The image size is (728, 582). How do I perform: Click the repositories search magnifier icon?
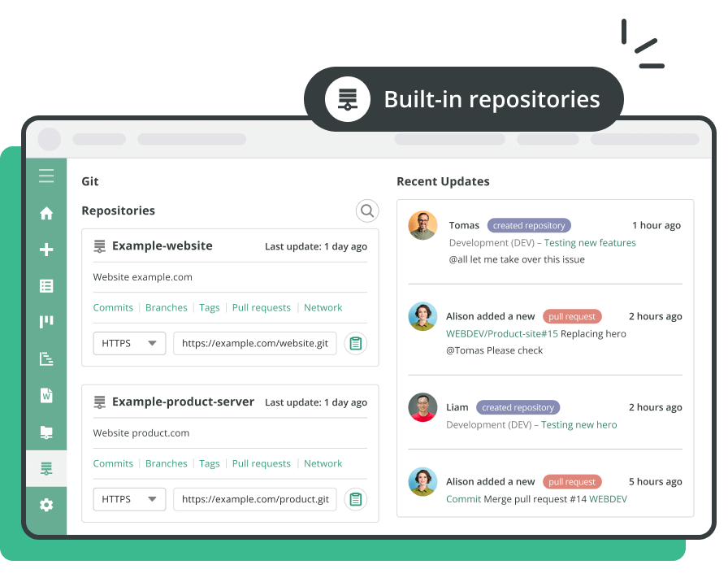367,211
